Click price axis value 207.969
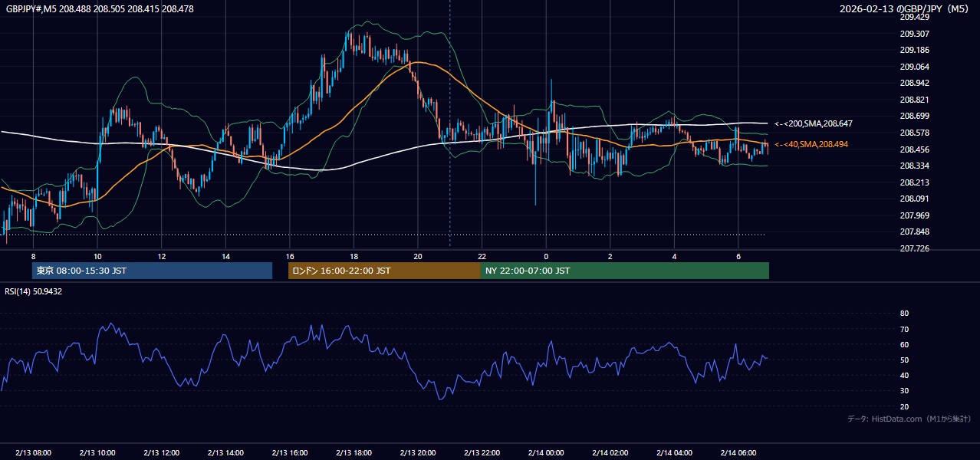This screenshot has height=460, width=980. (914, 215)
